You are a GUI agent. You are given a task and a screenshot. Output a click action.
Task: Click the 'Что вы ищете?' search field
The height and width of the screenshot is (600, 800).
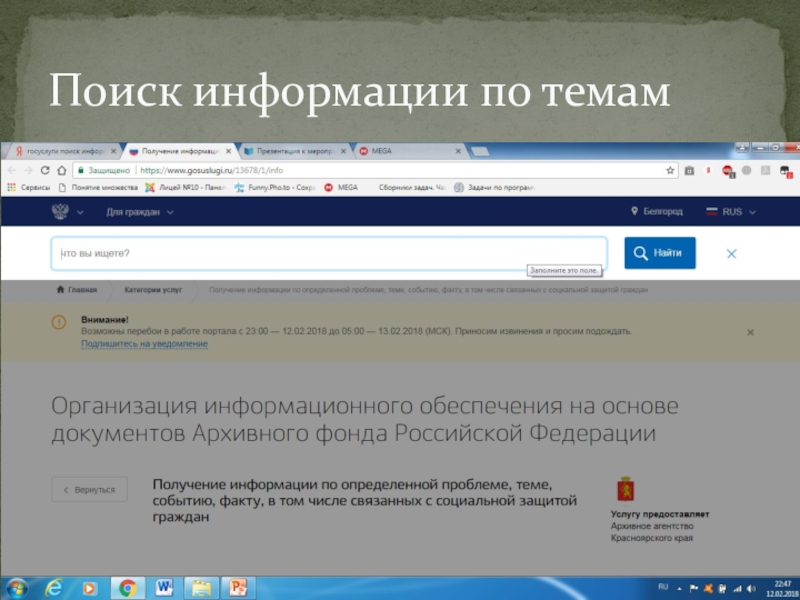click(x=329, y=254)
